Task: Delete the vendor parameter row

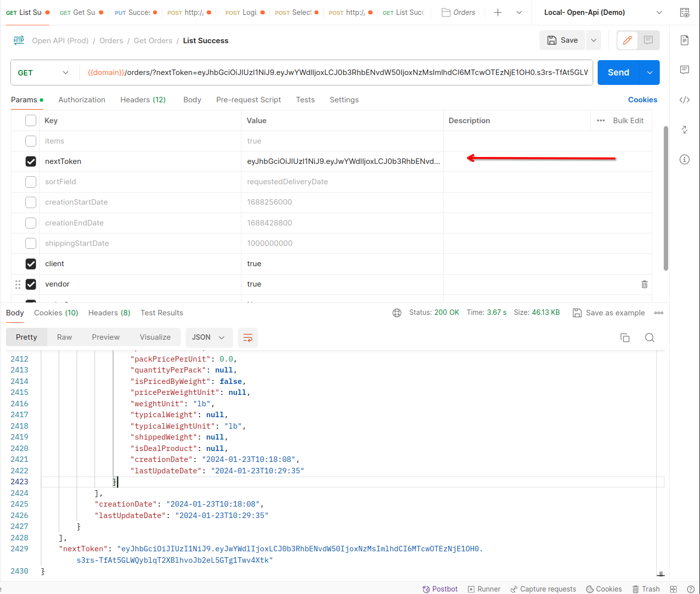Action: click(x=644, y=284)
